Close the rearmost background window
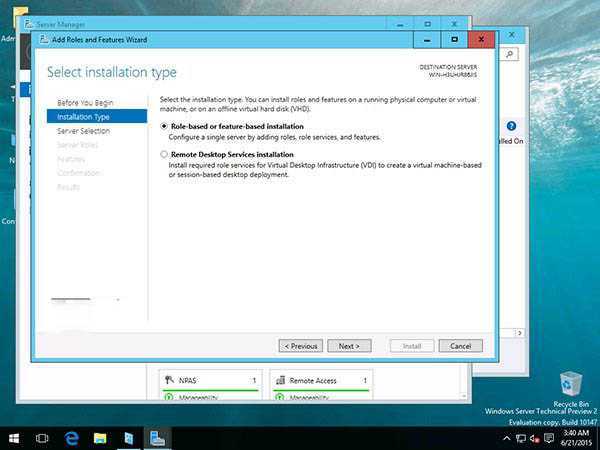This screenshot has height=450, width=600. pos(512,35)
